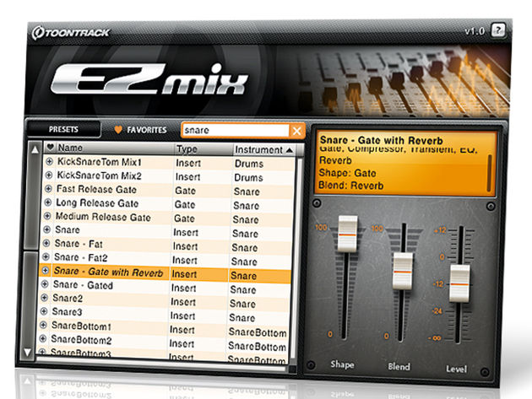532x399 pixels.
Task: Click the Blend label under middle fader
Action: pos(399,367)
